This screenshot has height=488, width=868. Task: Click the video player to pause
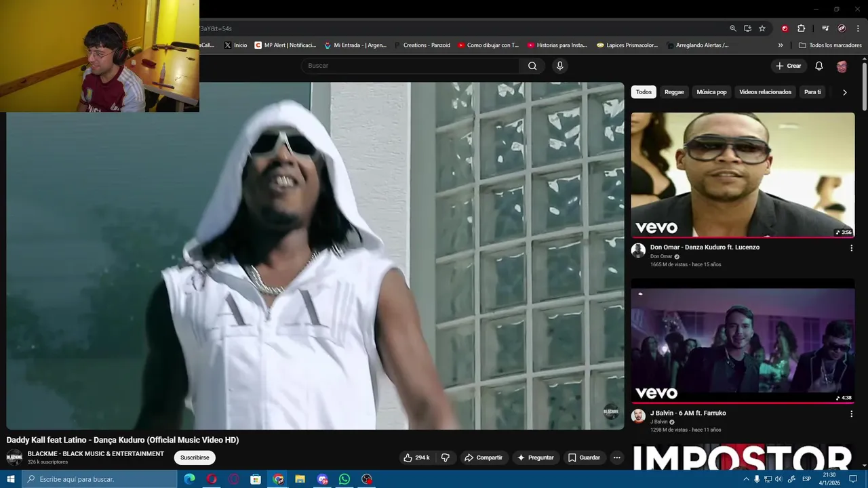[x=315, y=256]
